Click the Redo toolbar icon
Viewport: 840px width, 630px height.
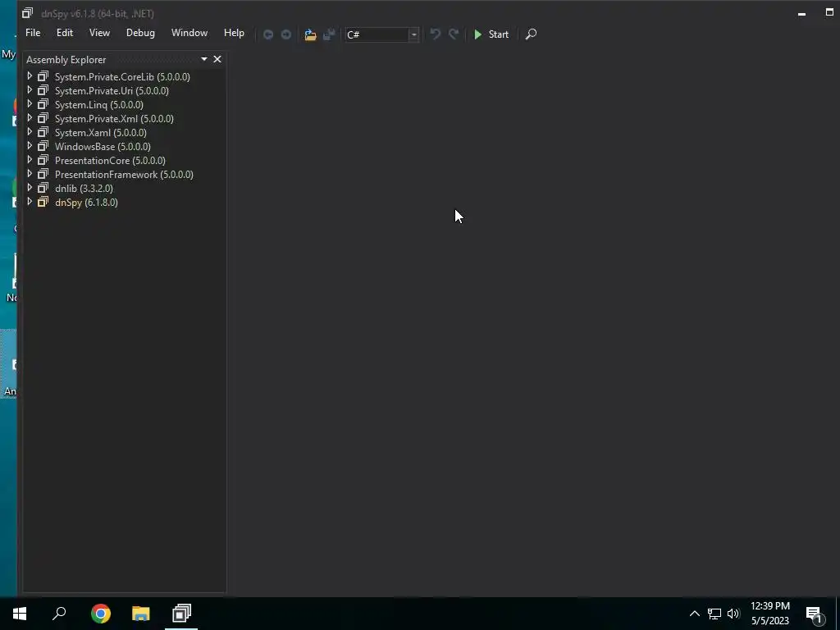[x=453, y=34]
